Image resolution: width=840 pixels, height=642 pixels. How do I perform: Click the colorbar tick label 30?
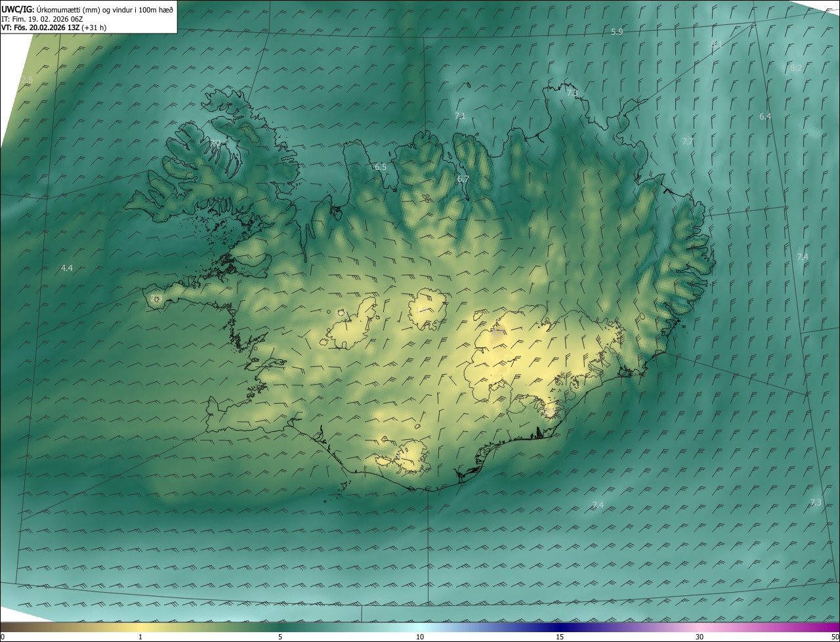[700, 637]
